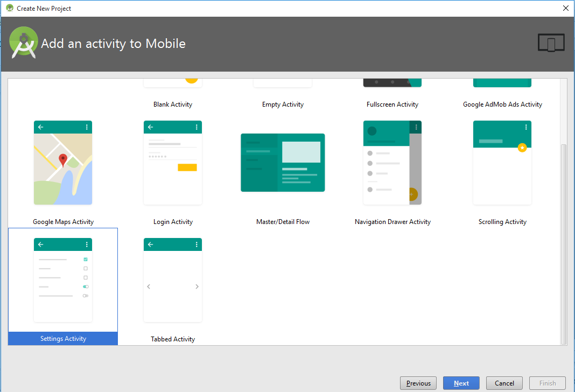Click the Fullscreen Activity label

[x=392, y=104]
